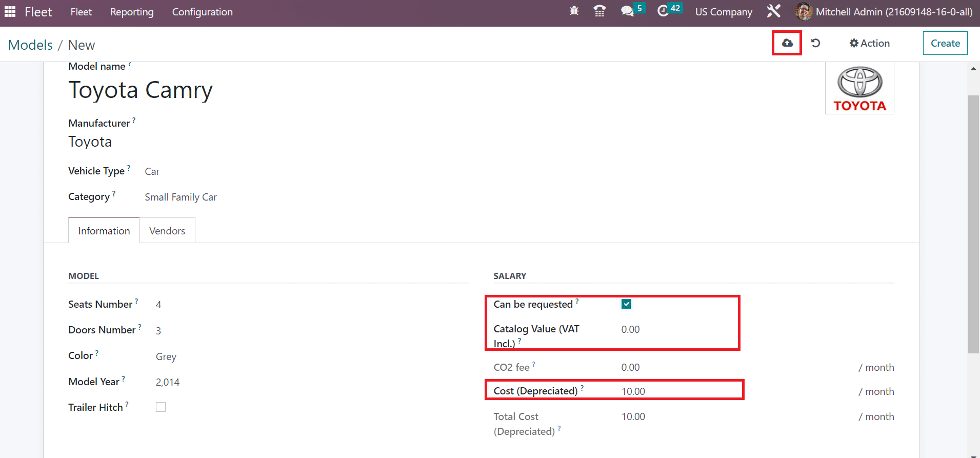Open the Reporting menu

(132, 12)
